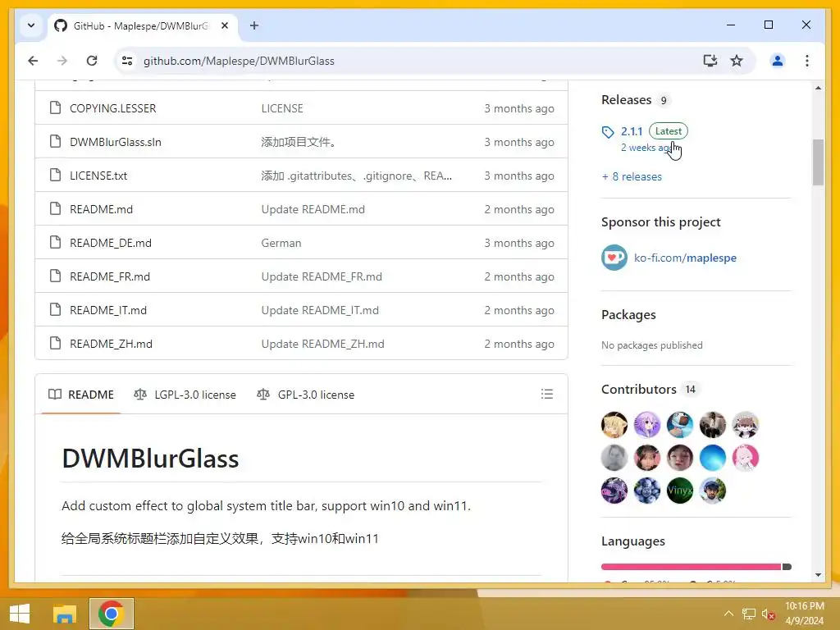Open ko-fi.com/maplespe sponsor link
840x630 pixels.
tap(685, 258)
